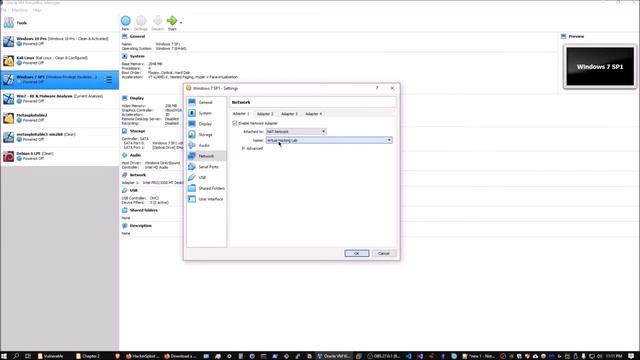
Task: Open Display category in Settings dialog
Action: (206, 124)
